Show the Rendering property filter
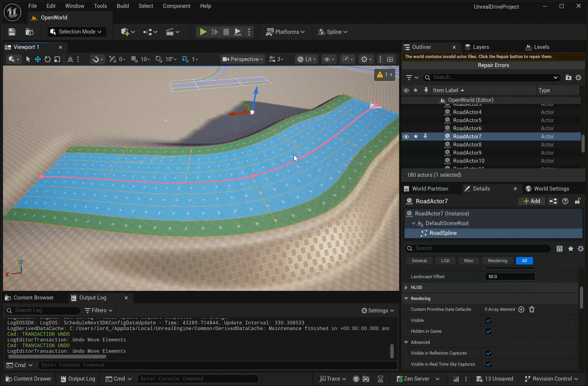 pyautogui.click(x=497, y=261)
